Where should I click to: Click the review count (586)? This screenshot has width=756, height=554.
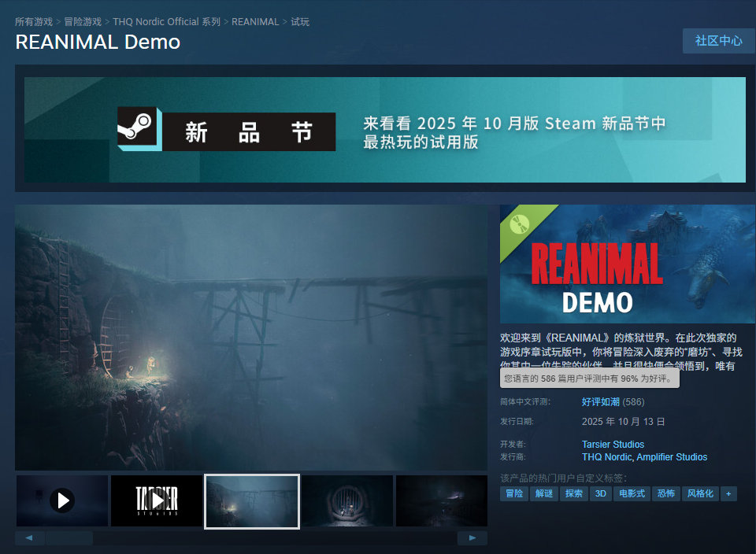[x=633, y=402]
